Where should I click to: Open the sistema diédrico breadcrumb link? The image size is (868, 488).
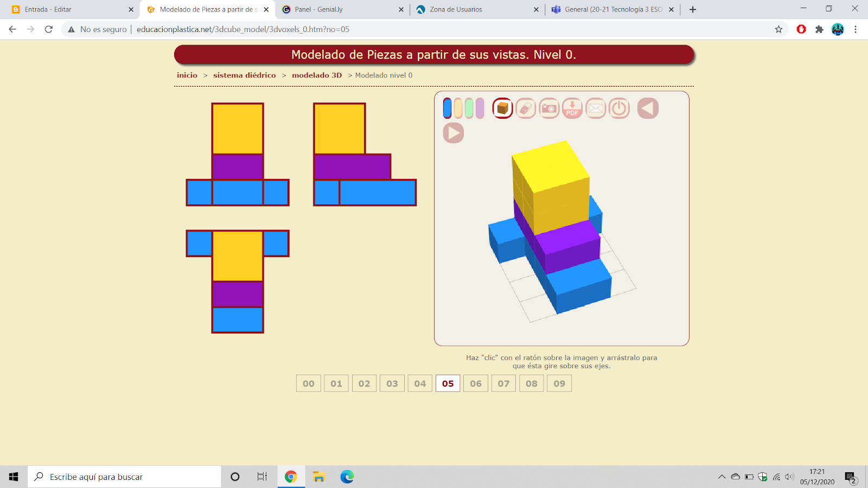pos(245,75)
